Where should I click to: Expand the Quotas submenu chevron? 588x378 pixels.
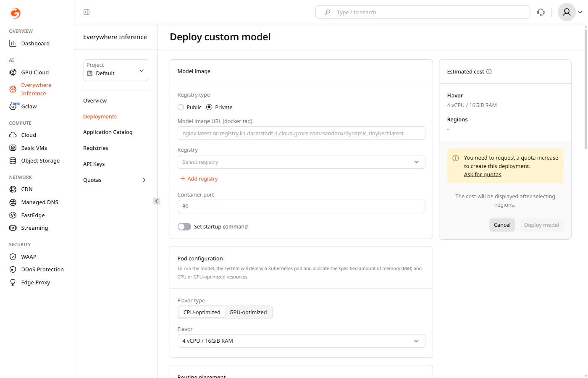pyautogui.click(x=144, y=180)
